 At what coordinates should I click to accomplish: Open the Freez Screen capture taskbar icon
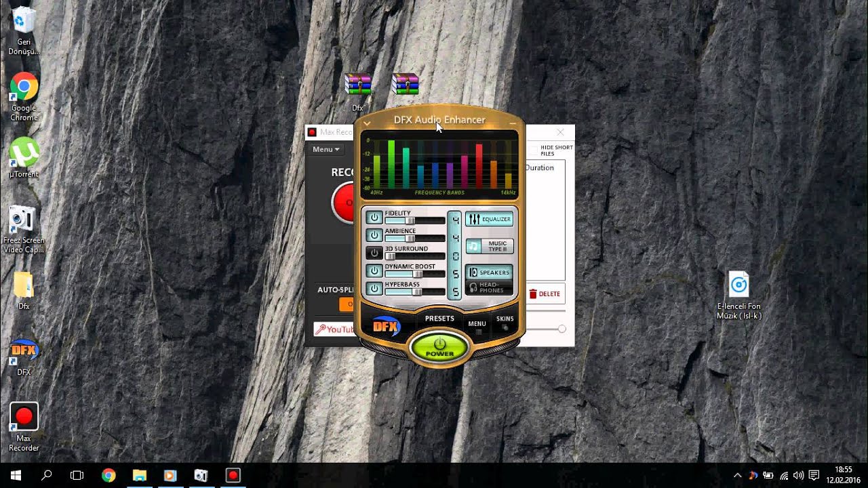pyautogui.click(x=201, y=475)
